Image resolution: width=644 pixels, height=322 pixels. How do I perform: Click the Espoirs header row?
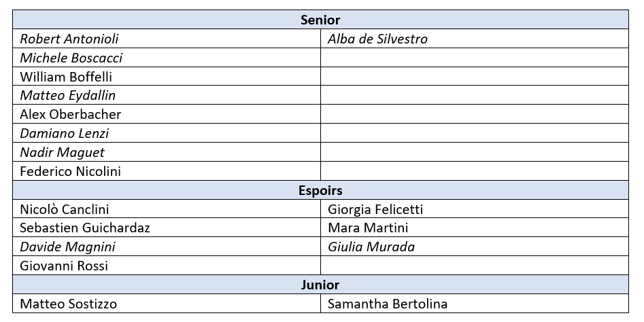320,190
